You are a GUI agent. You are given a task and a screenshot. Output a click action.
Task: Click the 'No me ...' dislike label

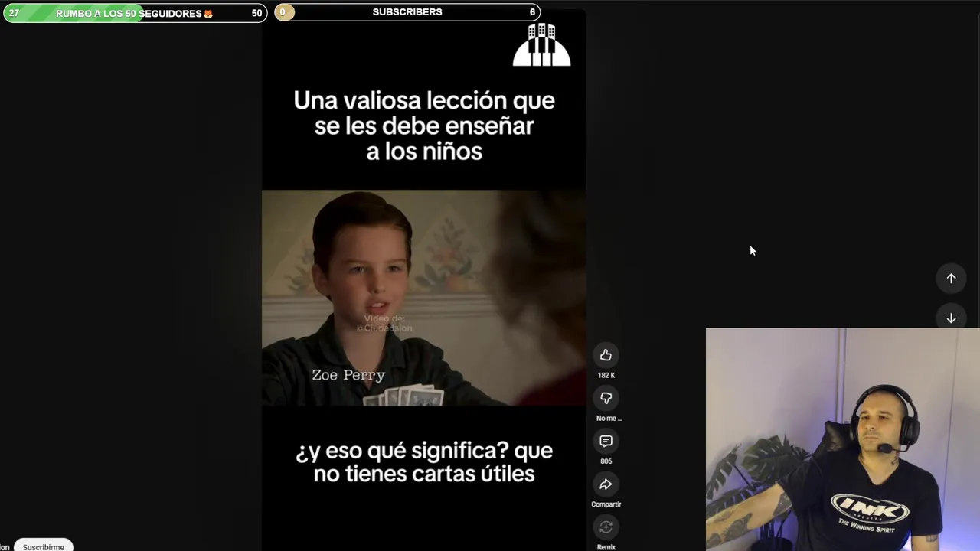click(x=609, y=419)
